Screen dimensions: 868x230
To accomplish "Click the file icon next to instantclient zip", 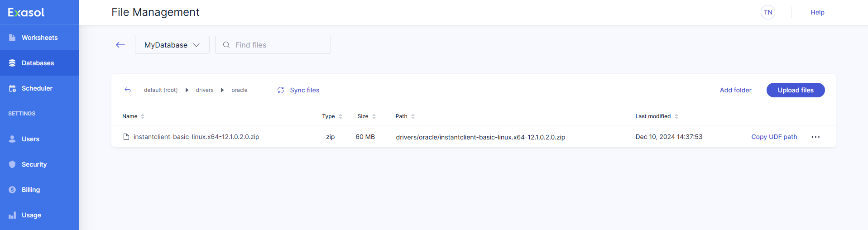I will [126, 137].
